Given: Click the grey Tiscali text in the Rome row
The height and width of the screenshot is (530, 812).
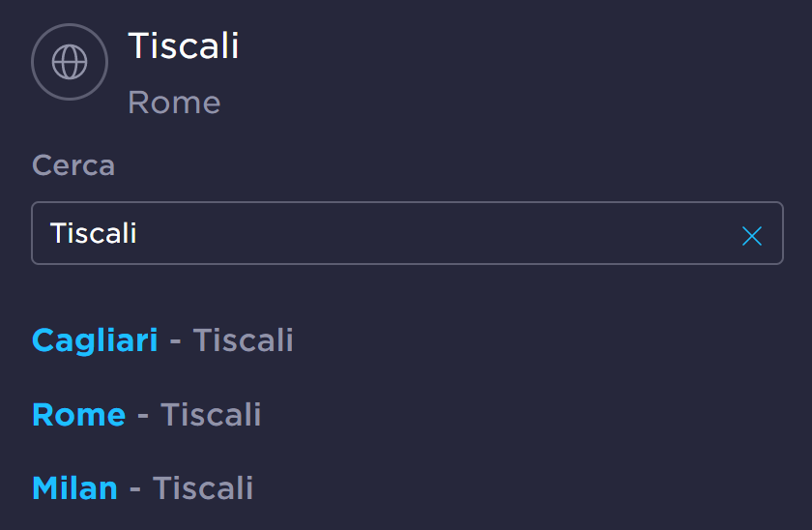Looking at the screenshot, I should [211, 415].
